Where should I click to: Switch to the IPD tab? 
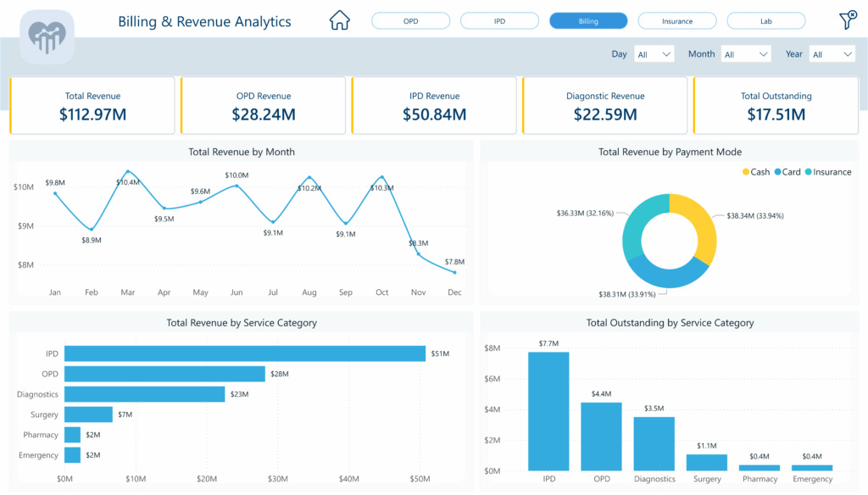click(499, 20)
